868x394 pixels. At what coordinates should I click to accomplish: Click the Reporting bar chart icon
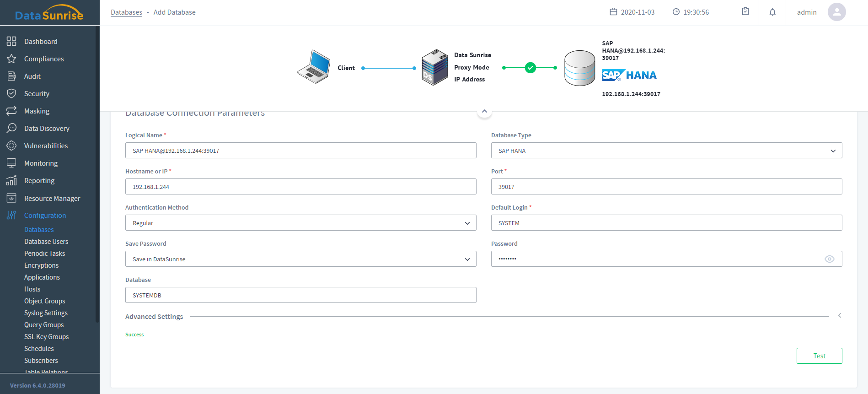tap(11, 181)
